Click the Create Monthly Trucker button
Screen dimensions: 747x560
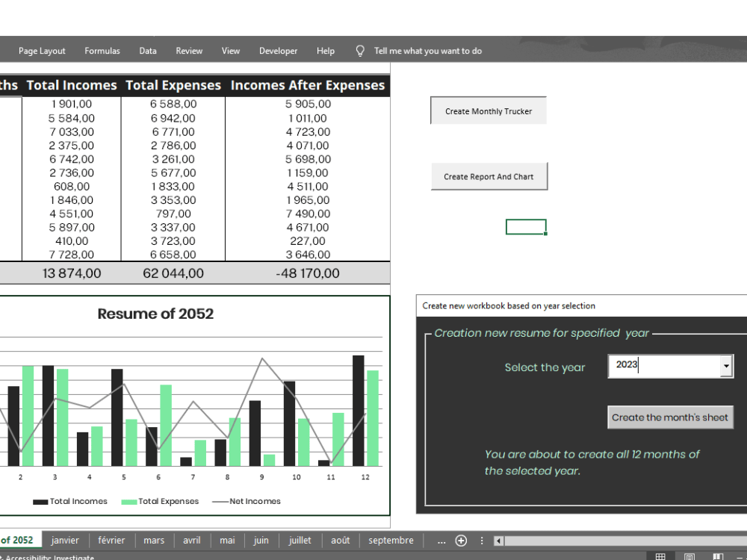tap(488, 110)
